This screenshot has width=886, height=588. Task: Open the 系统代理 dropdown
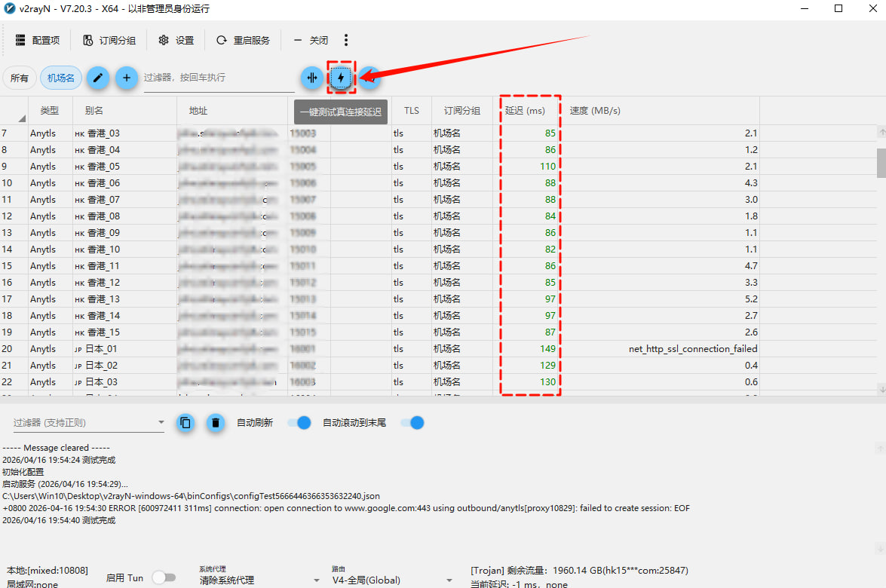pyautogui.click(x=259, y=580)
